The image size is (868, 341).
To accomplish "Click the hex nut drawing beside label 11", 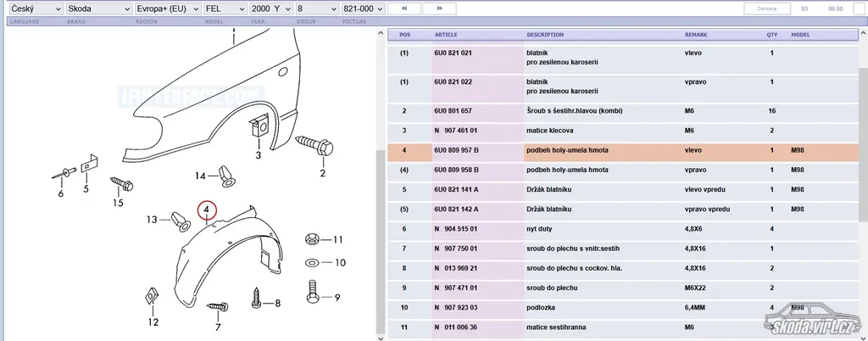I will (x=312, y=240).
